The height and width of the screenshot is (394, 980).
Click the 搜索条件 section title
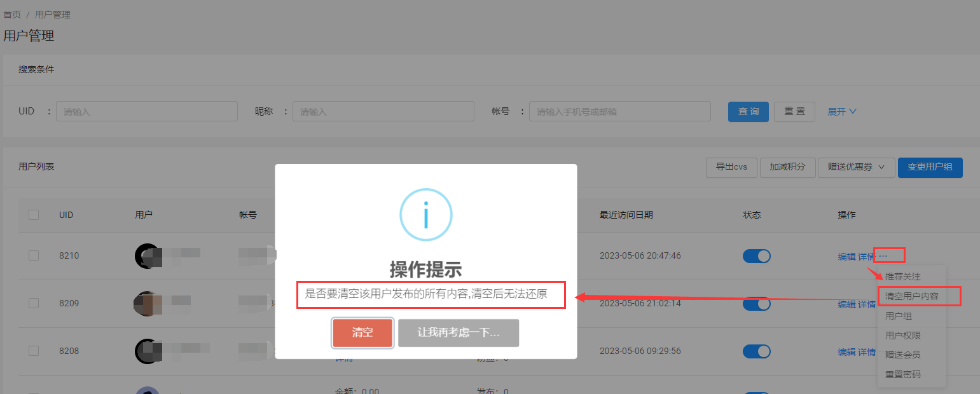click(x=36, y=69)
